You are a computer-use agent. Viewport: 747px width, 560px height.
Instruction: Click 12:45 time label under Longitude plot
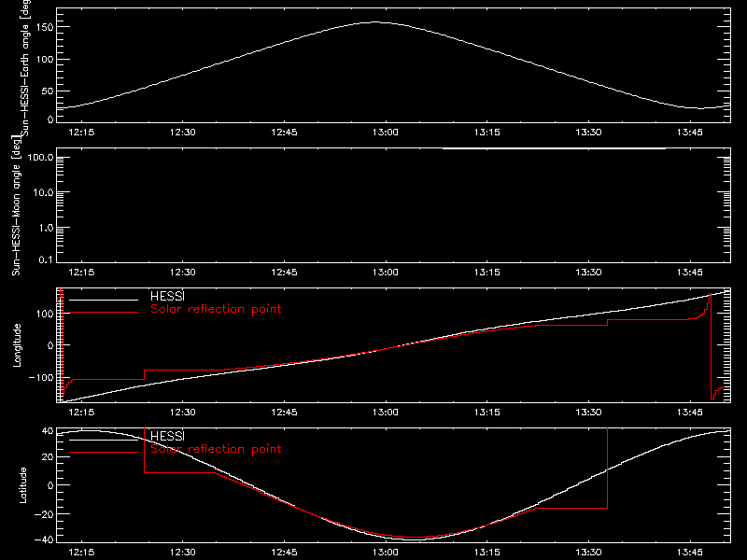click(285, 413)
